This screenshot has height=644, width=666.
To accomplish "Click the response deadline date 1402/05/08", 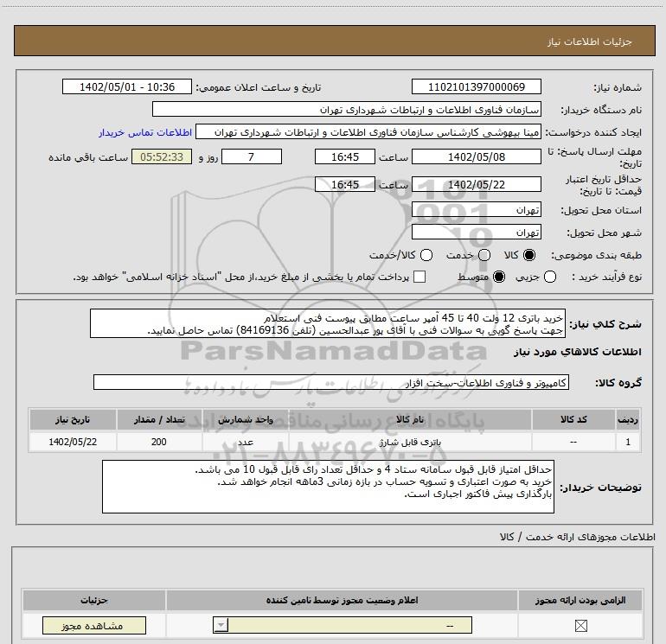I will click(x=476, y=156).
